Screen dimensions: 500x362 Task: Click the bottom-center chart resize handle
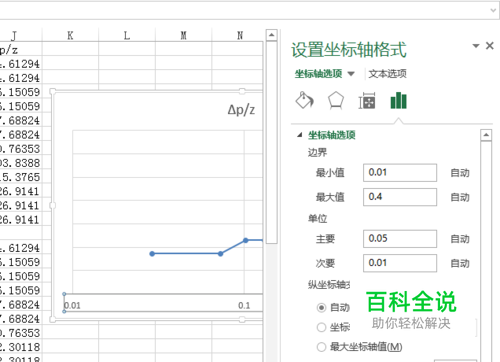242,320
